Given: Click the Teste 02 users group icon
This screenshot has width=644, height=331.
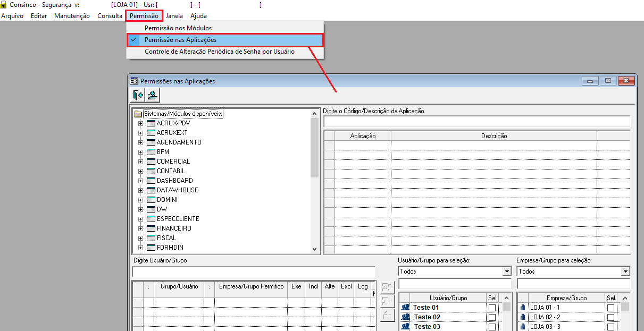Looking at the screenshot, I should pyautogui.click(x=406, y=317).
